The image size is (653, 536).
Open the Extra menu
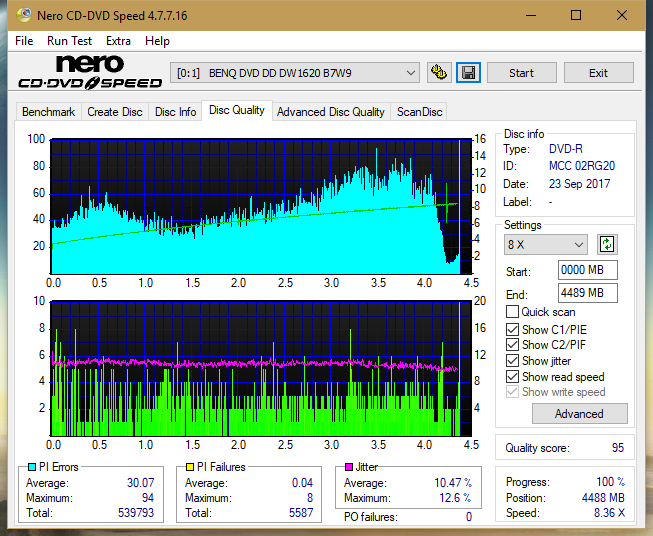(118, 41)
